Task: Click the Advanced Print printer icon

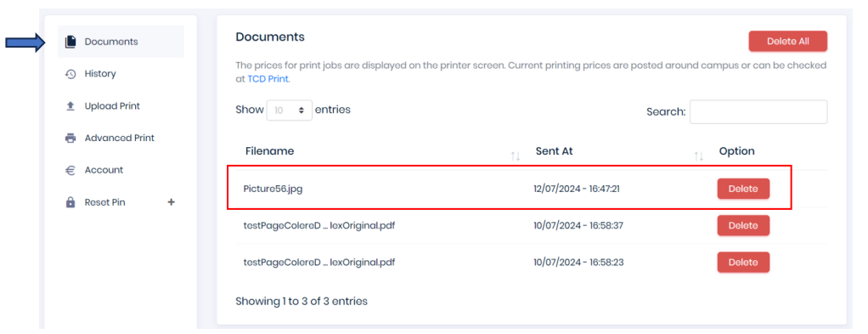Action: (70, 139)
